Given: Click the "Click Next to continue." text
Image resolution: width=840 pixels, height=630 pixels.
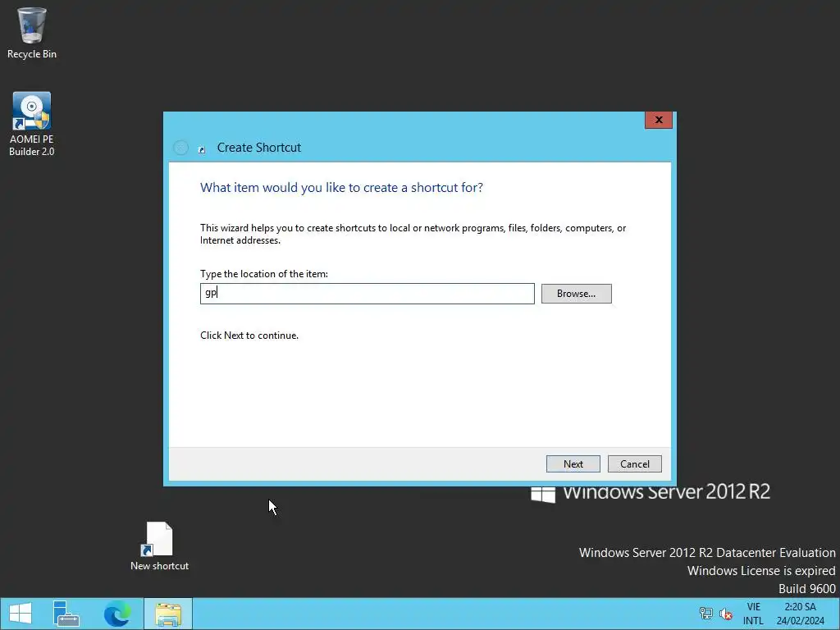Looking at the screenshot, I should 249,336.
